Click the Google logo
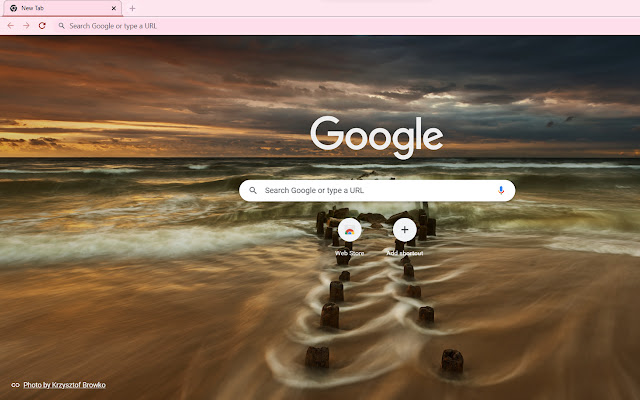This screenshot has width=640, height=400. click(376, 138)
